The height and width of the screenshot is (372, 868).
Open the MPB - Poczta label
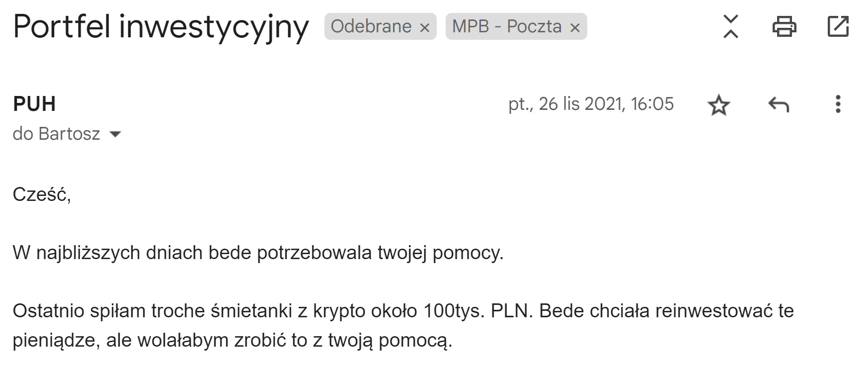pos(507,26)
